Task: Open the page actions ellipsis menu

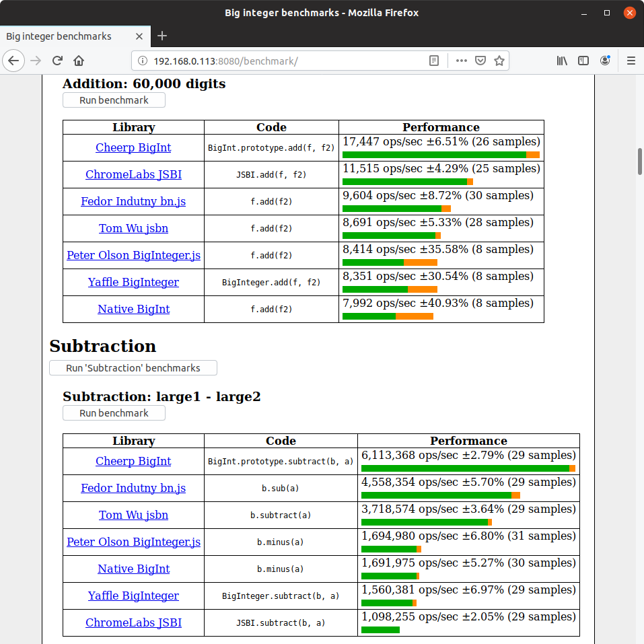Action: click(461, 61)
